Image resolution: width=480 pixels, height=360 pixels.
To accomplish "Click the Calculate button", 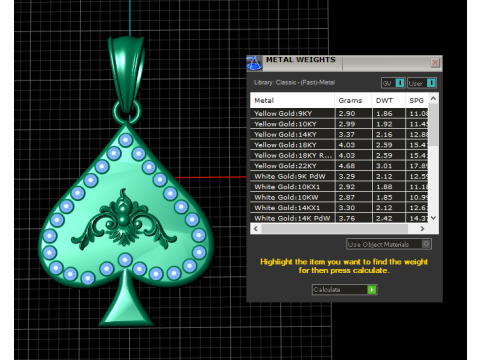I will point(344,290).
